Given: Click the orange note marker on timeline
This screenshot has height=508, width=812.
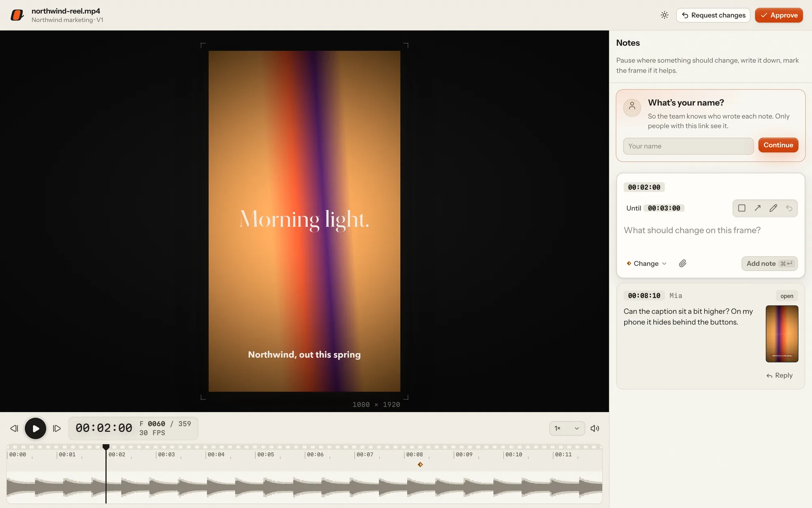Looking at the screenshot, I should (x=420, y=465).
